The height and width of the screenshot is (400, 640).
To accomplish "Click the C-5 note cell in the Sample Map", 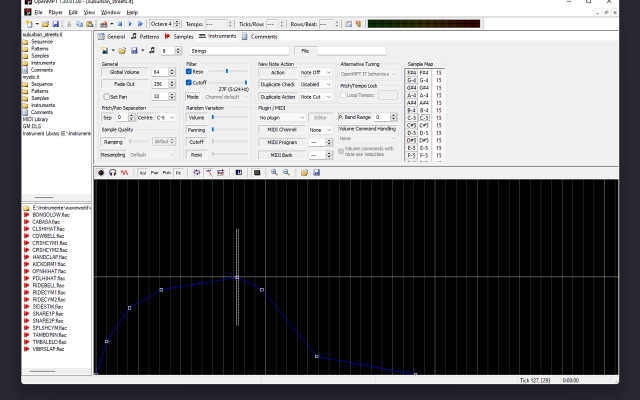I will [x=424, y=118].
